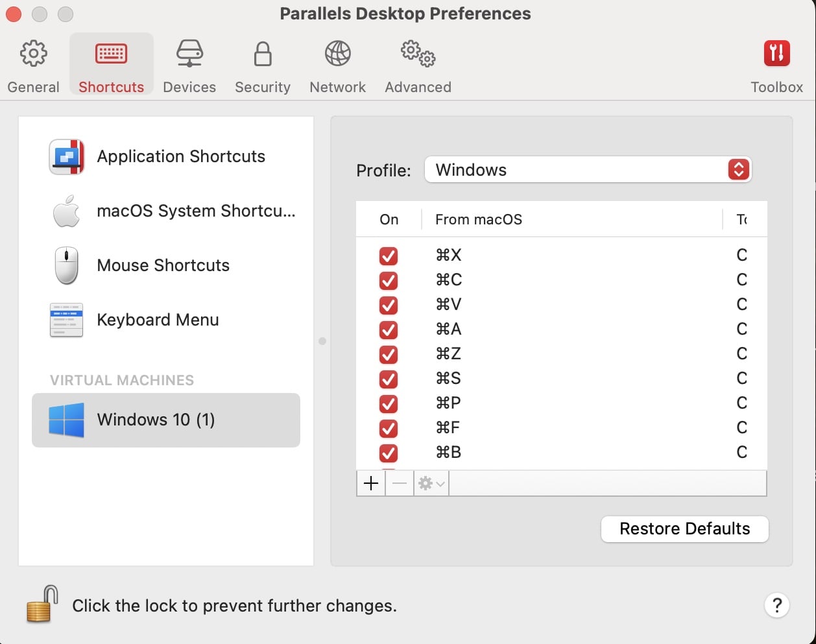Uncheck the ⌘A shortcut checkbox

click(x=389, y=330)
